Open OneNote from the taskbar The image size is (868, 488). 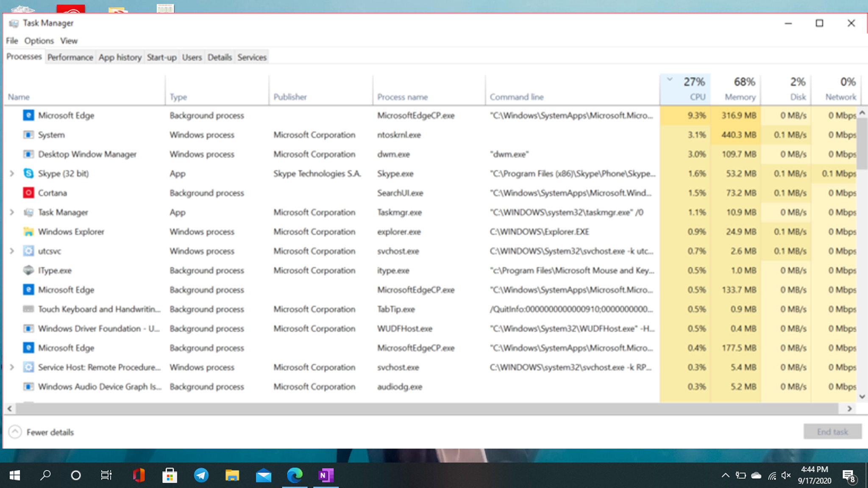point(325,475)
